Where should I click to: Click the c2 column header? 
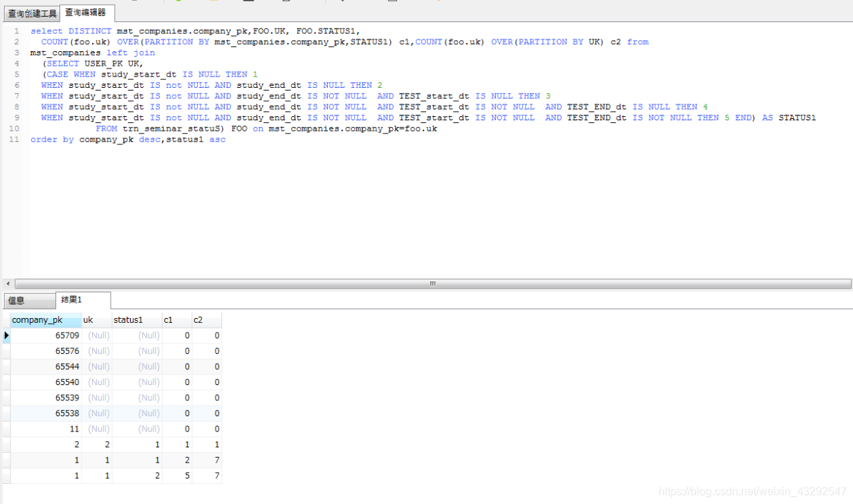pos(207,320)
